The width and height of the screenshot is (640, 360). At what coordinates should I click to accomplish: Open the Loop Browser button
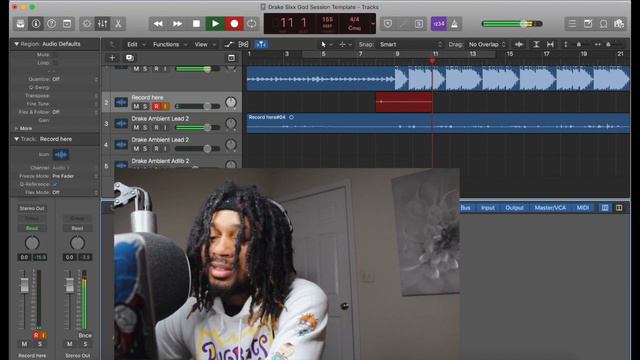coord(603,24)
